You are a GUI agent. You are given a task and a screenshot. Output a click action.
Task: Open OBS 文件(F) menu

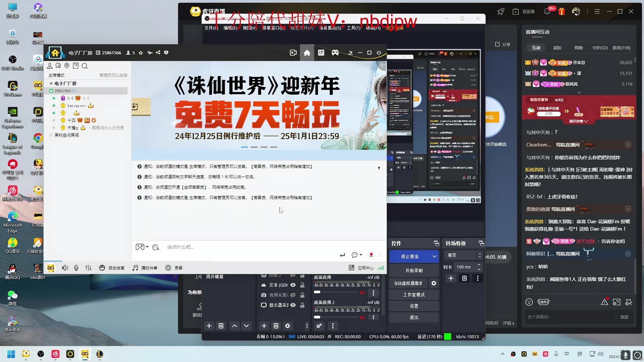point(211,28)
